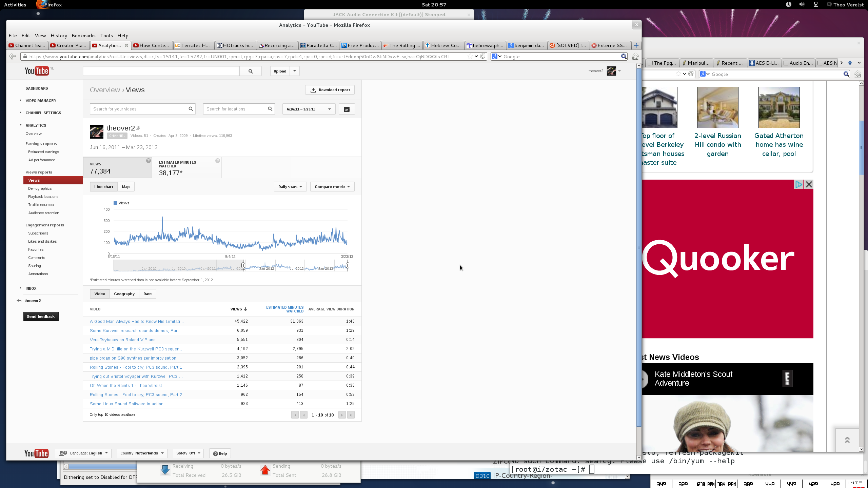Expand Inbox sidebar section
Image resolution: width=868 pixels, height=488 pixels.
point(21,288)
